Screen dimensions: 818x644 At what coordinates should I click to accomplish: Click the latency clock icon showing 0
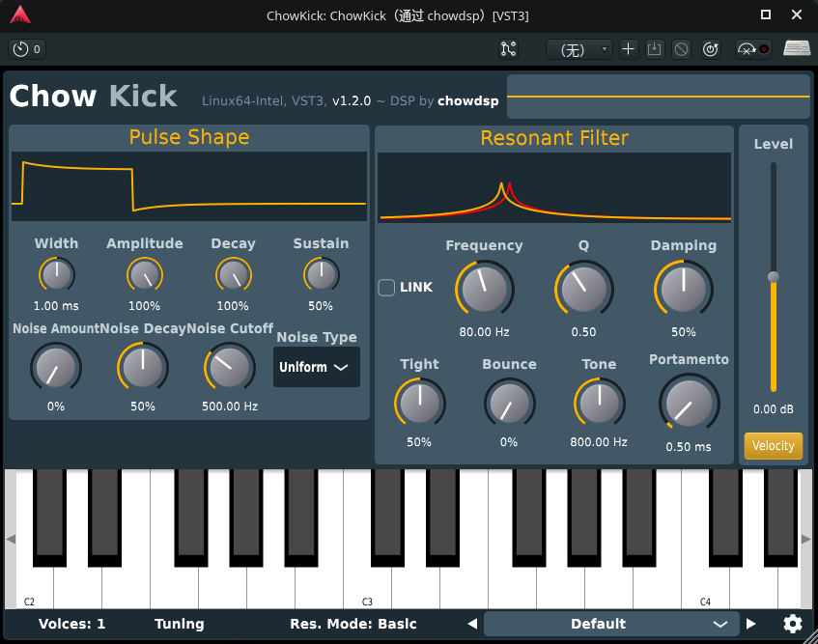(x=27, y=49)
